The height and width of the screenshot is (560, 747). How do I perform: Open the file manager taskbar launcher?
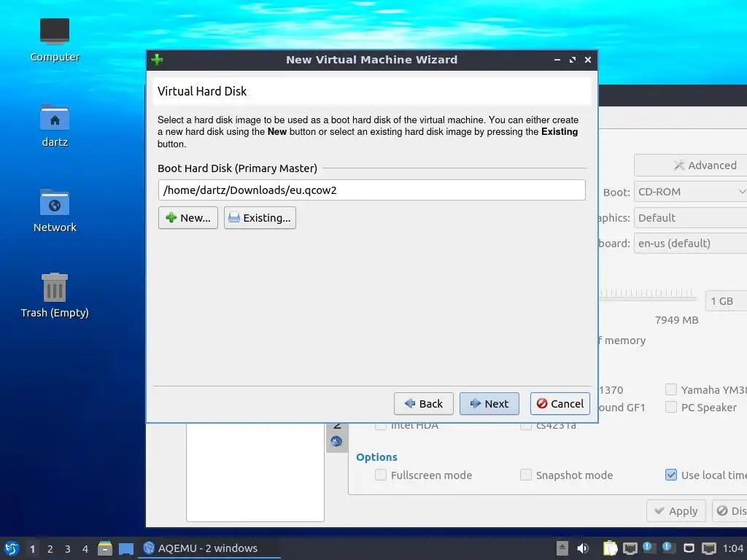click(x=105, y=548)
